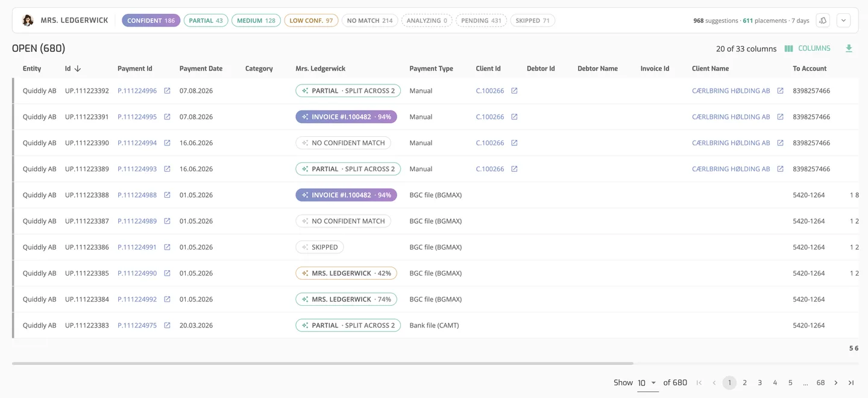Open payment P.111224995 external link icon

coord(167,117)
